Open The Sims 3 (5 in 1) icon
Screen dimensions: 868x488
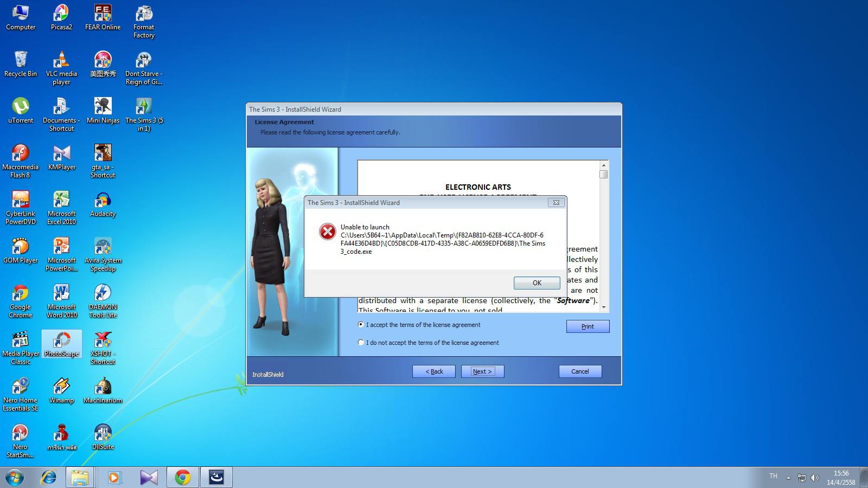pyautogui.click(x=144, y=114)
